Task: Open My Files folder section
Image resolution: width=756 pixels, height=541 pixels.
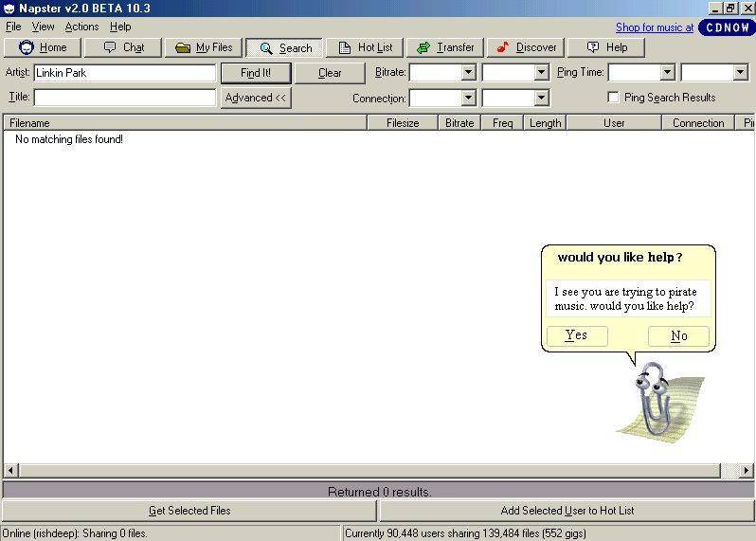Action: [203, 47]
